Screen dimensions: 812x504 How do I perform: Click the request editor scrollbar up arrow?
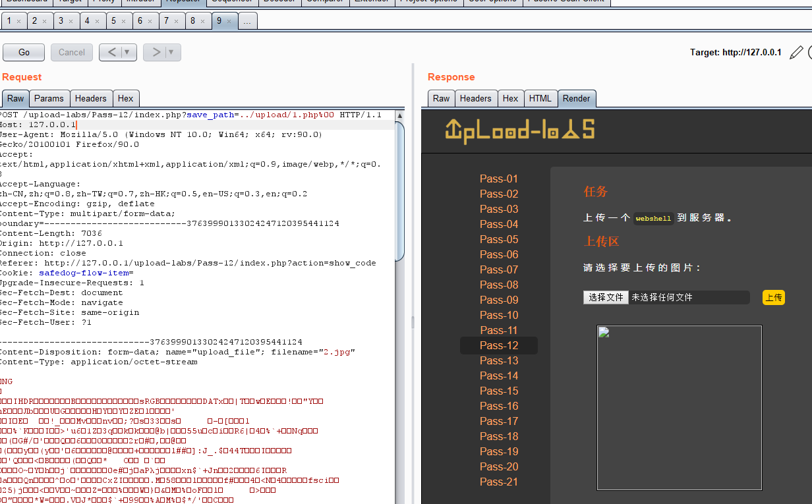click(400, 115)
